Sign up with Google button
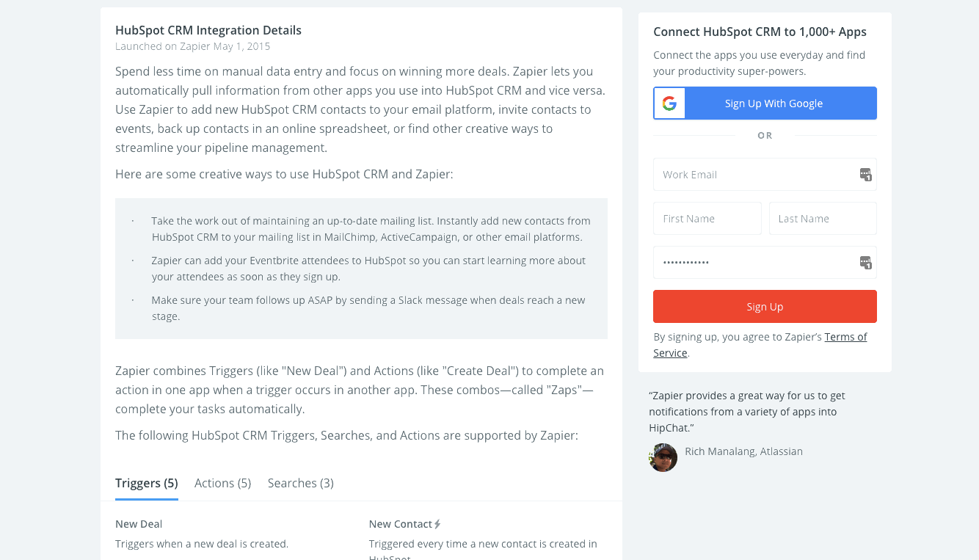Image resolution: width=979 pixels, height=560 pixels. pos(765,103)
